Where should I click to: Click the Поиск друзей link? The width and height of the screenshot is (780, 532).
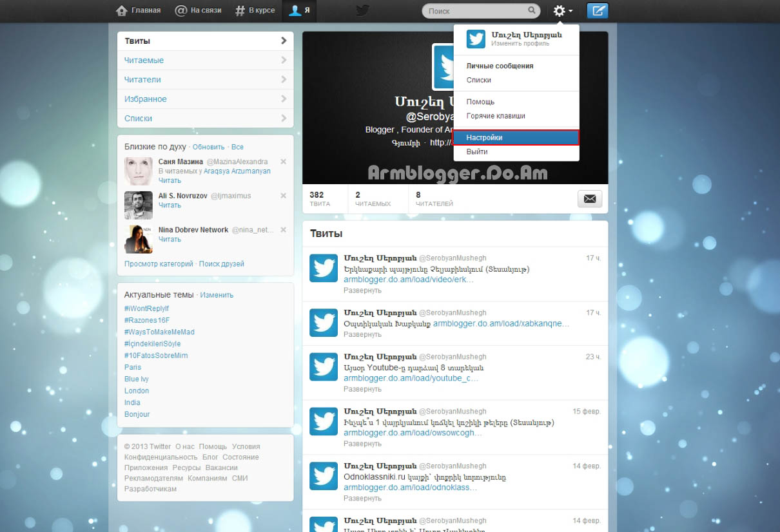222,263
